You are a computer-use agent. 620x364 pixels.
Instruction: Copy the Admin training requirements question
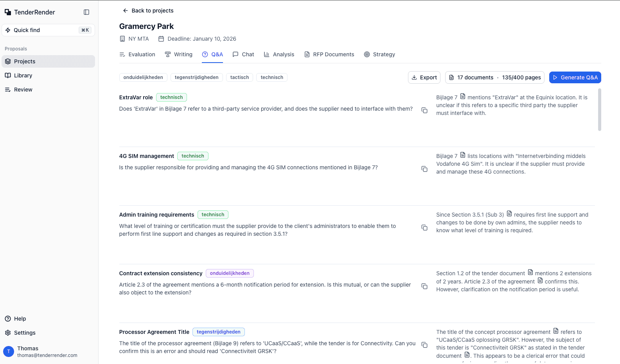[424, 228]
